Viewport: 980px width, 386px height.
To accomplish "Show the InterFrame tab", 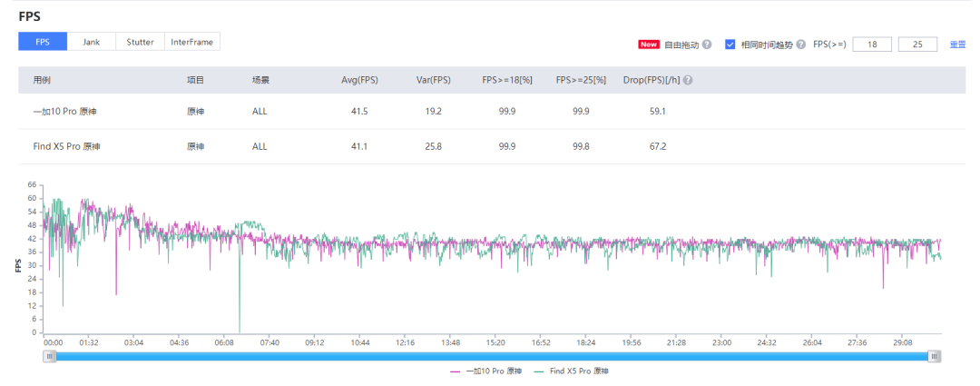I will (192, 42).
